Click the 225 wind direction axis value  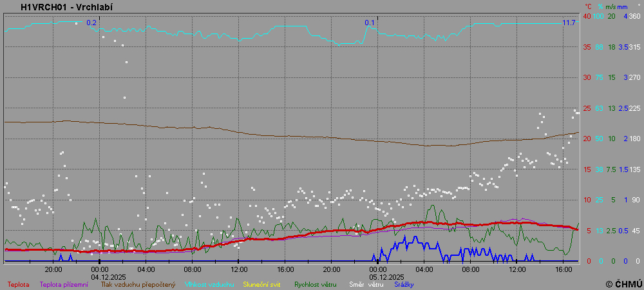[634, 108]
